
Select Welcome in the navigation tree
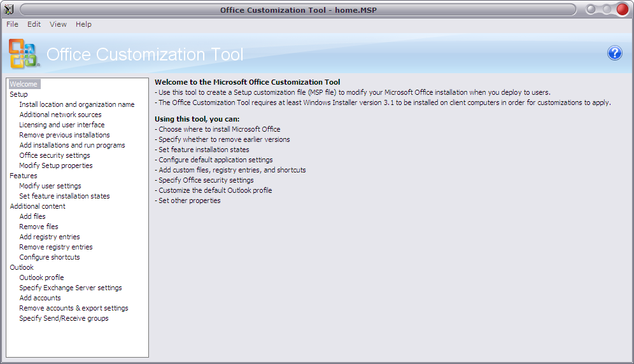pyautogui.click(x=24, y=84)
